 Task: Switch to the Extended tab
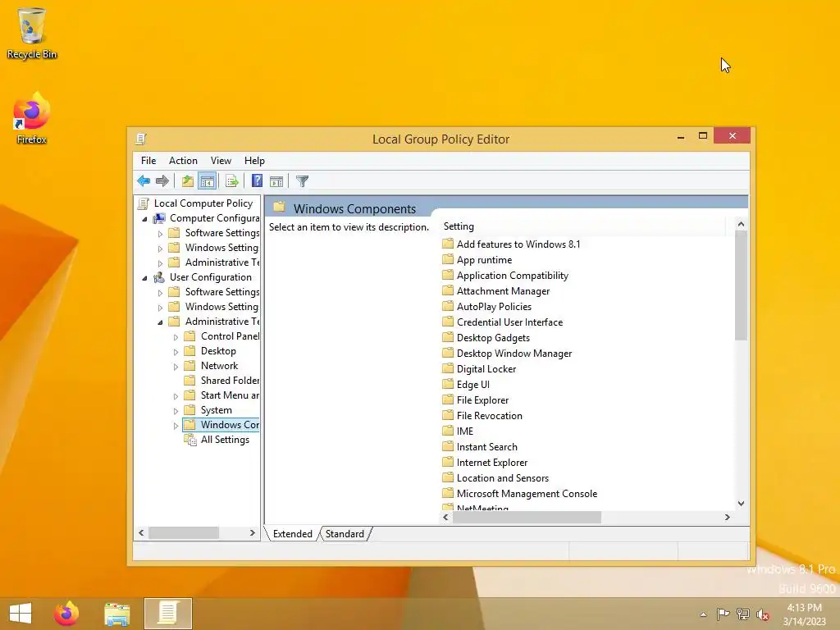coord(293,534)
